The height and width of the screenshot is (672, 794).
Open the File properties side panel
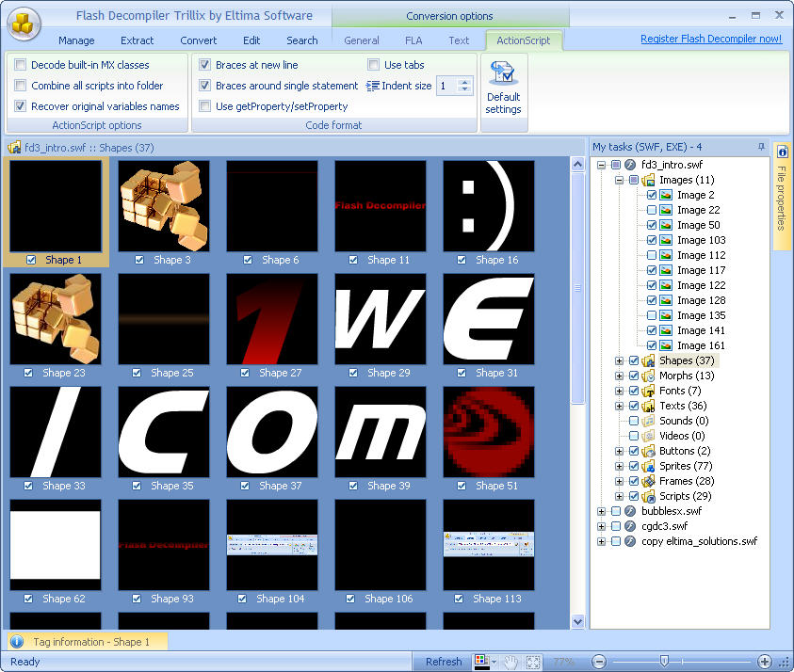coord(782,198)
